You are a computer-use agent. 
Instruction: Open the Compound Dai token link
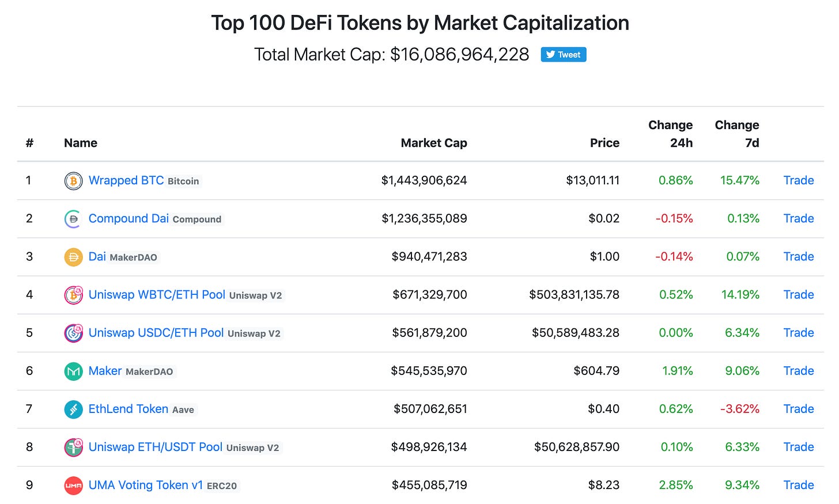pos(129,218)
